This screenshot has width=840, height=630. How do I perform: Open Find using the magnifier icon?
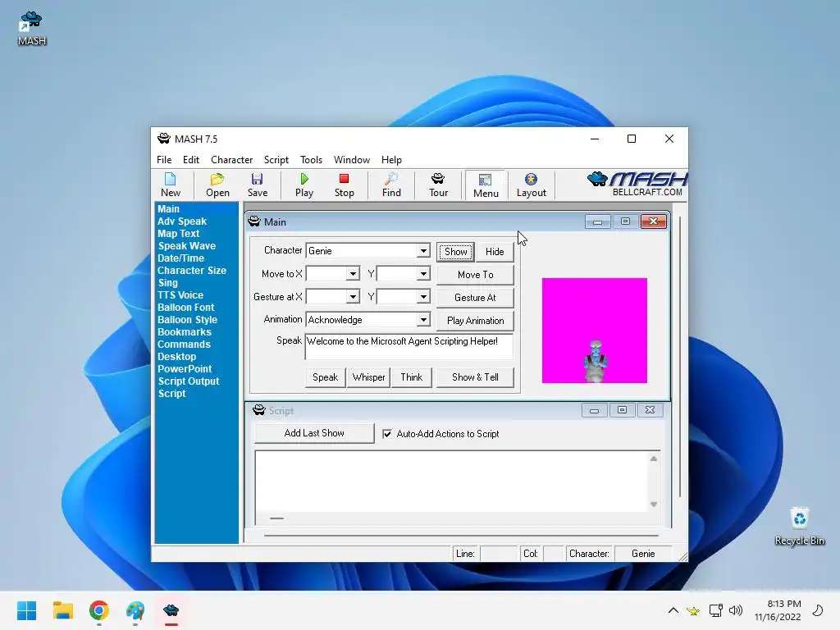point(391,185)
